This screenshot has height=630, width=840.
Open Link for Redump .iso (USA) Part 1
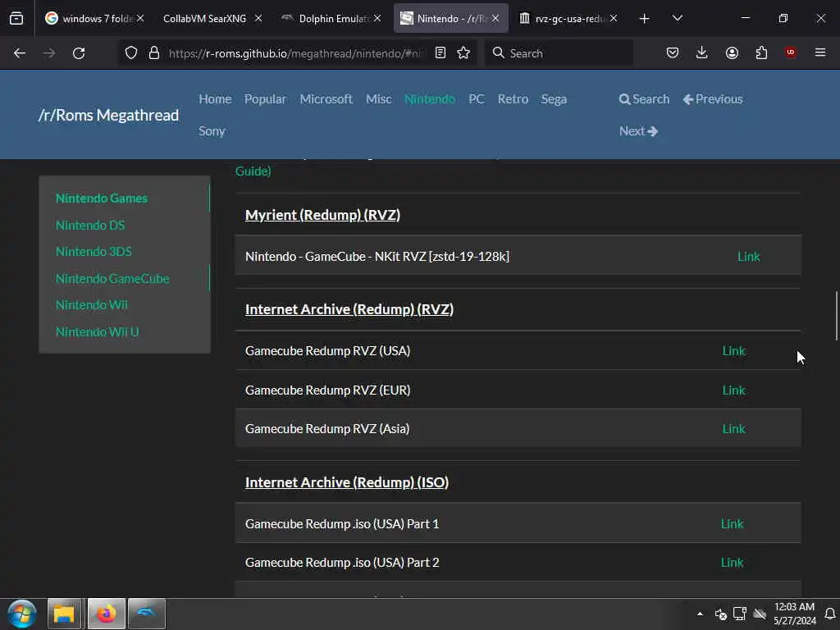tap(732, 524)
